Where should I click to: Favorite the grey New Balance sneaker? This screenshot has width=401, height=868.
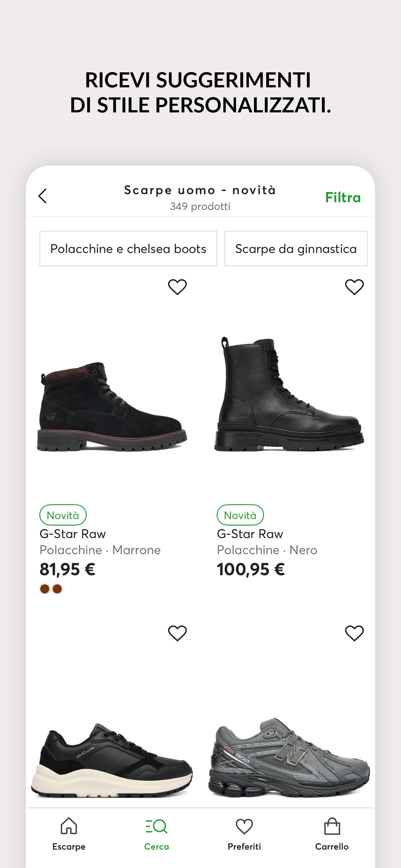tap(354, 633)
